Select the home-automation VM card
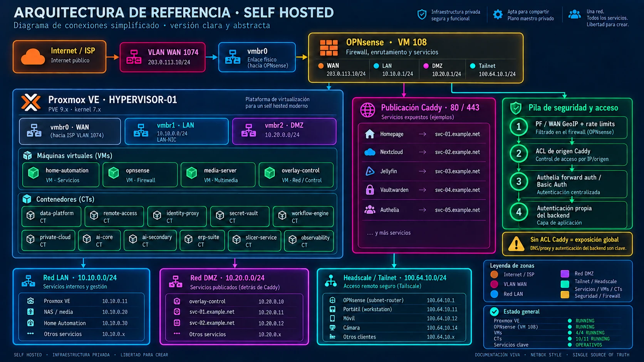Viewport: 644px width, 362px height. 61,175
